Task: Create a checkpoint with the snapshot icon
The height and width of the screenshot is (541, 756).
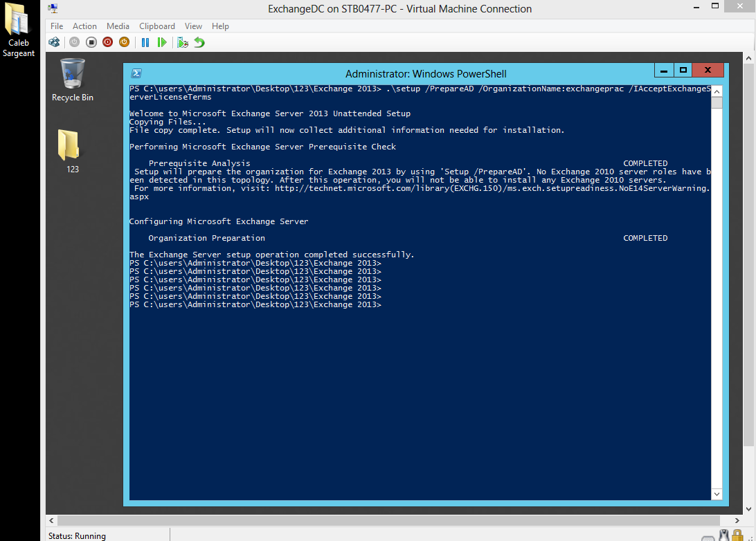Action: click(183, 42)
